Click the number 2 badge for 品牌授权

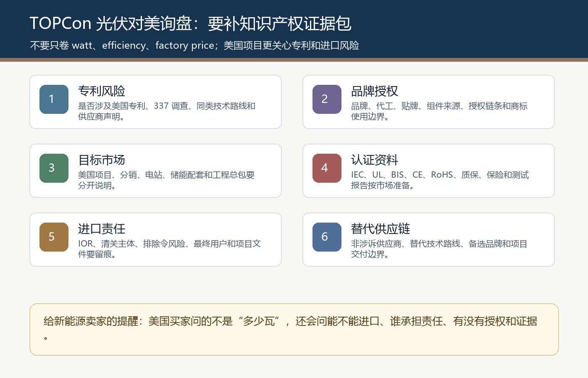point(327,99)
